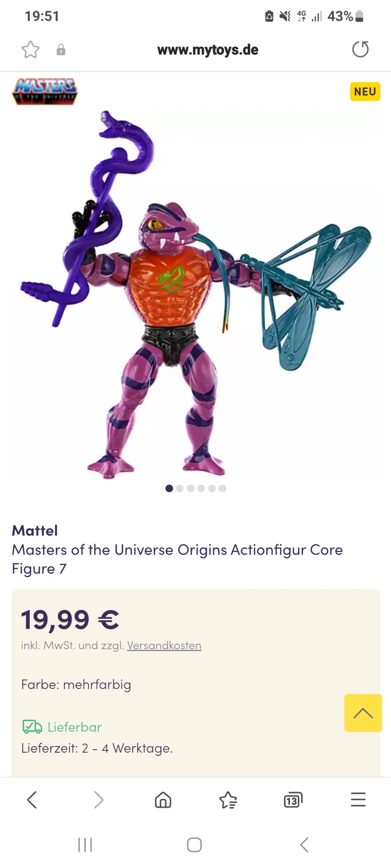Open the browser home page icon
The height and width of the screenshot is (868, 391).
pyautogui.click(x=163, y=800)
